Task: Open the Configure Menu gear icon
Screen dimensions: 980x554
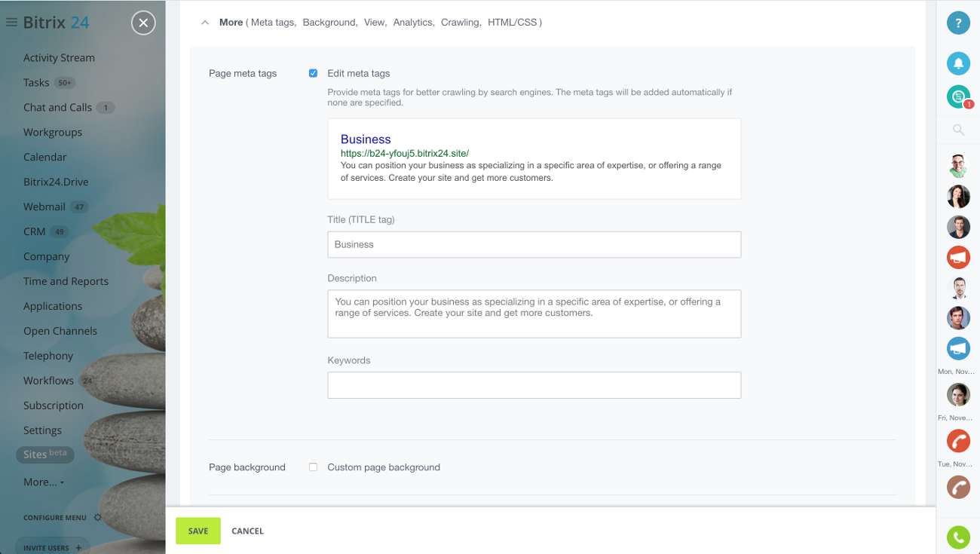Action: coord(97,518)
